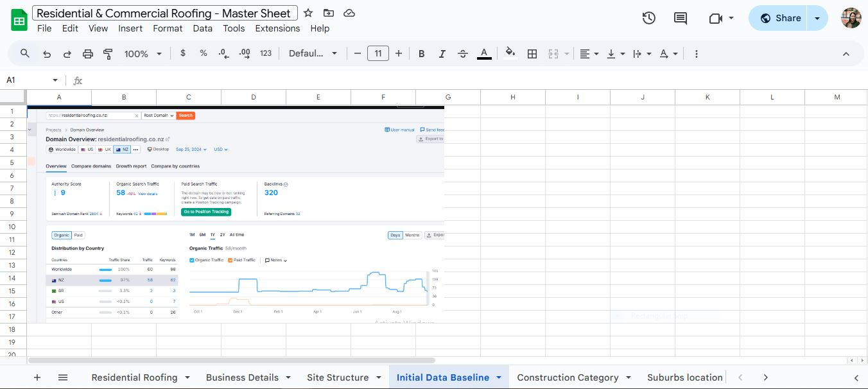Open merge cells dropdown arrow
Image resolution: width=868 pixels, height=389 pixels.
[x=566, y=54]
